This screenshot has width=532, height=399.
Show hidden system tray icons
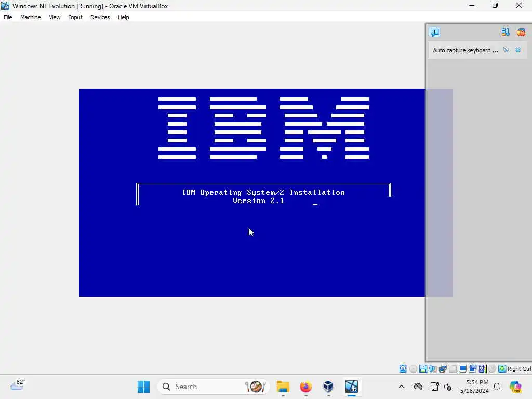click(402, 387)
